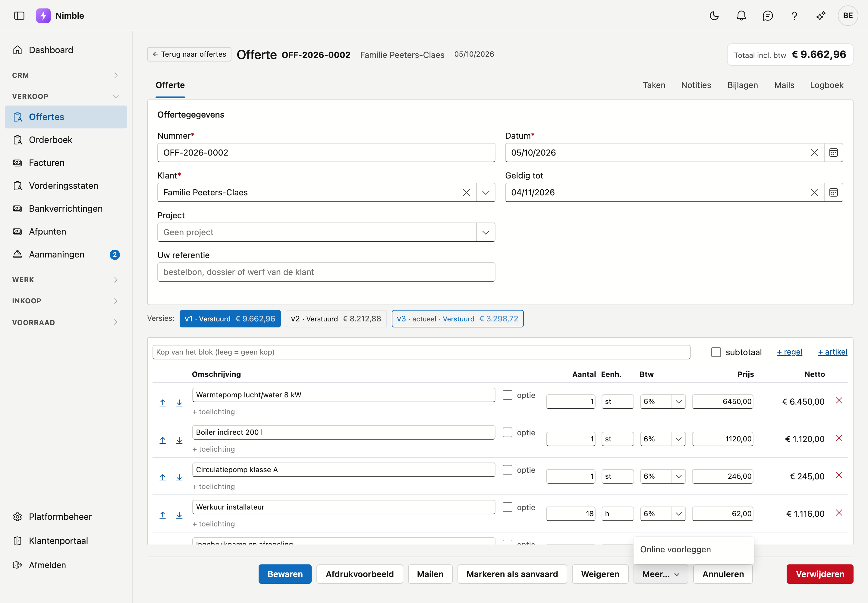Delete the Warmtepomp lucht/water line
The height and width of the screenshot is (603, 868).
click(839, 400)
